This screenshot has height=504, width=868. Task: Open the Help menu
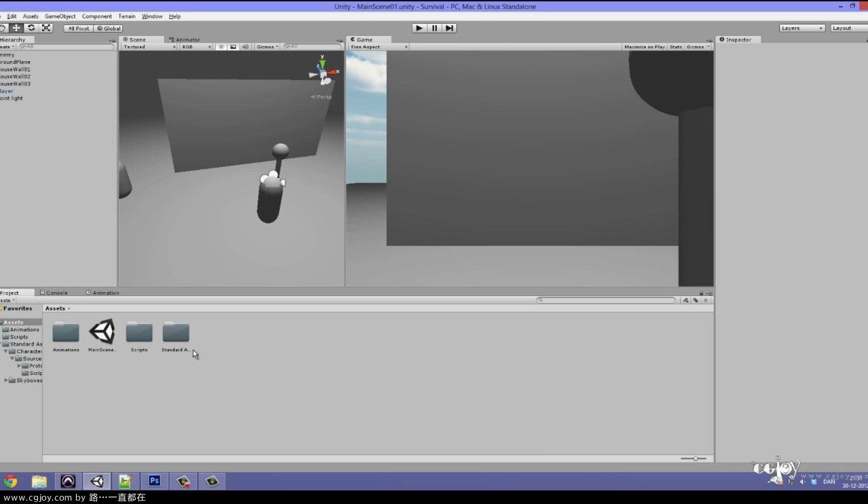tap(174, 16)
